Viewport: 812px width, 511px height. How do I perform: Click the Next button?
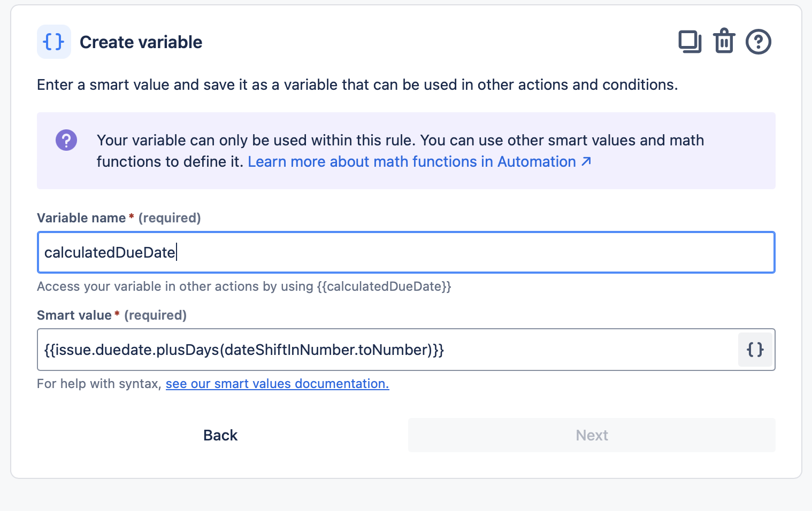click(592, 435)
